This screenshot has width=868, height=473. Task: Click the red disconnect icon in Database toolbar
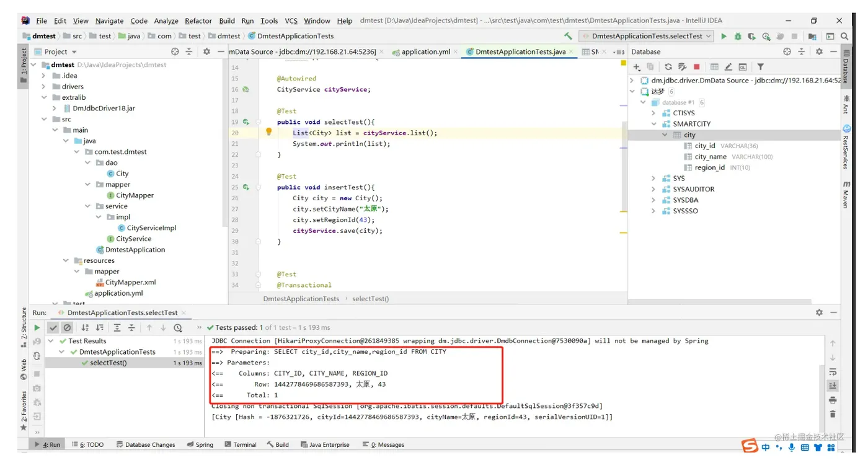tap(697, 67)
